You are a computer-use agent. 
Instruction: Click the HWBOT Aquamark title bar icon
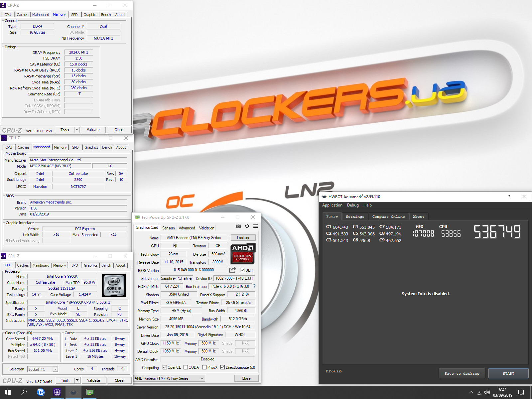[324, 197]
